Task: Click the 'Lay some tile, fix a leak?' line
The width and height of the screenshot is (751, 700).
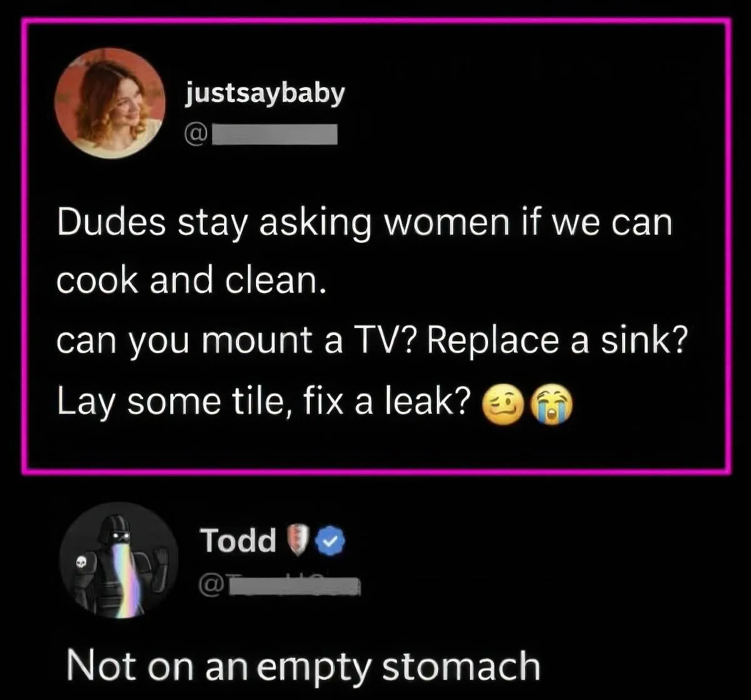Action: point(263,401)
